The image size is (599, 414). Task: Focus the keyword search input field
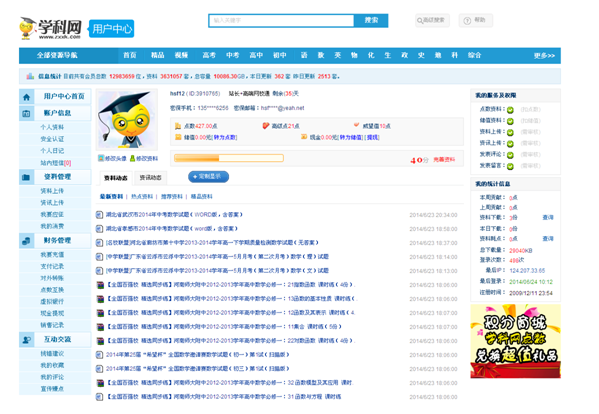coord(281,21)
